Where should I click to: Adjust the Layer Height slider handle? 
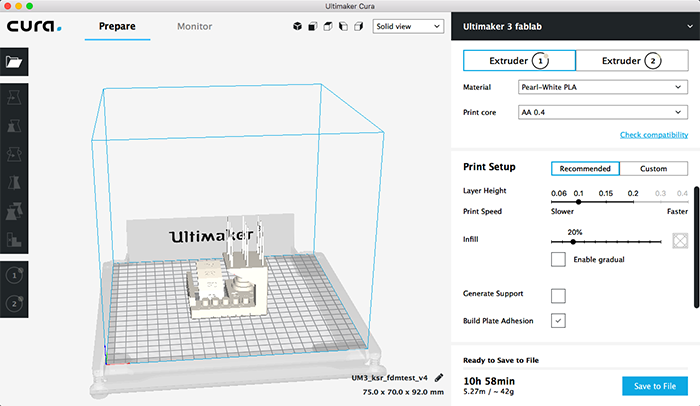pos(579,202)
